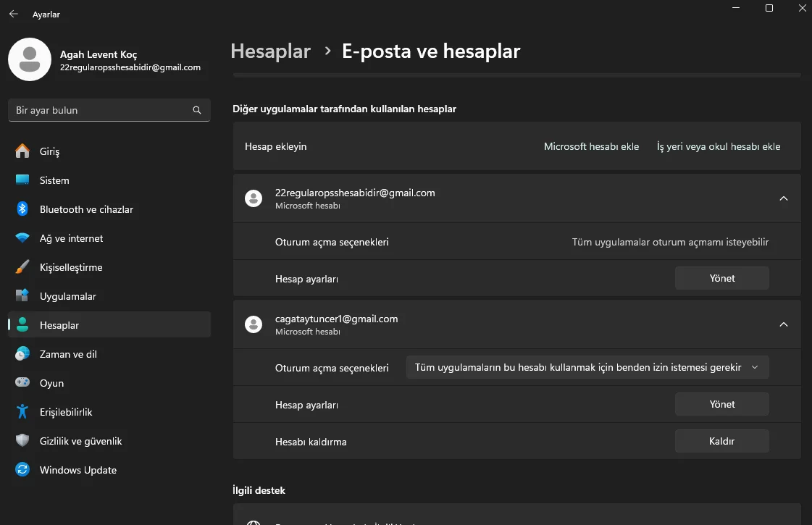Click the Oyun controller icon
This screenshot has height=525, width=812.
(22, 383)
